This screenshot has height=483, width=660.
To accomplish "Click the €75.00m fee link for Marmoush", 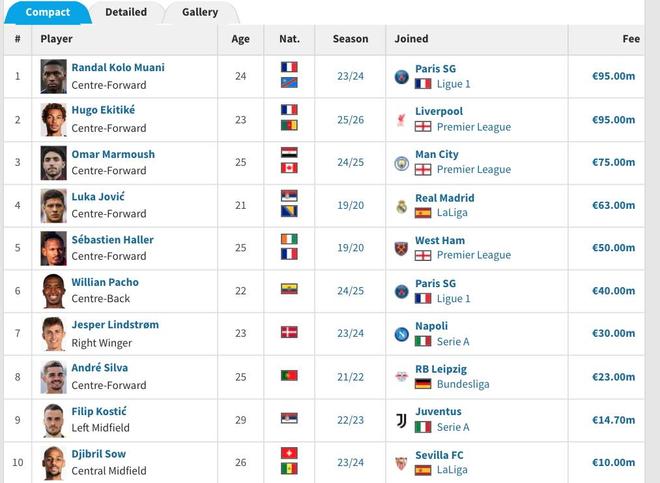I will pyautogui.click(x=614, y=162).
